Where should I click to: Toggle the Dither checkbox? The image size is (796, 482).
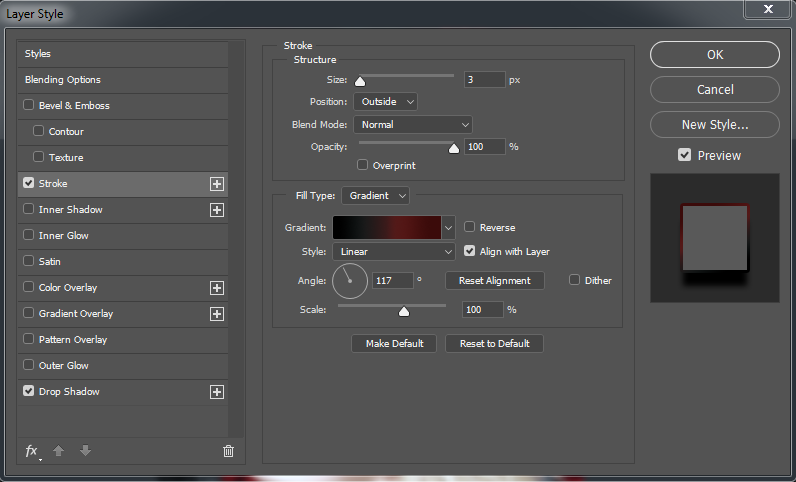575,280
